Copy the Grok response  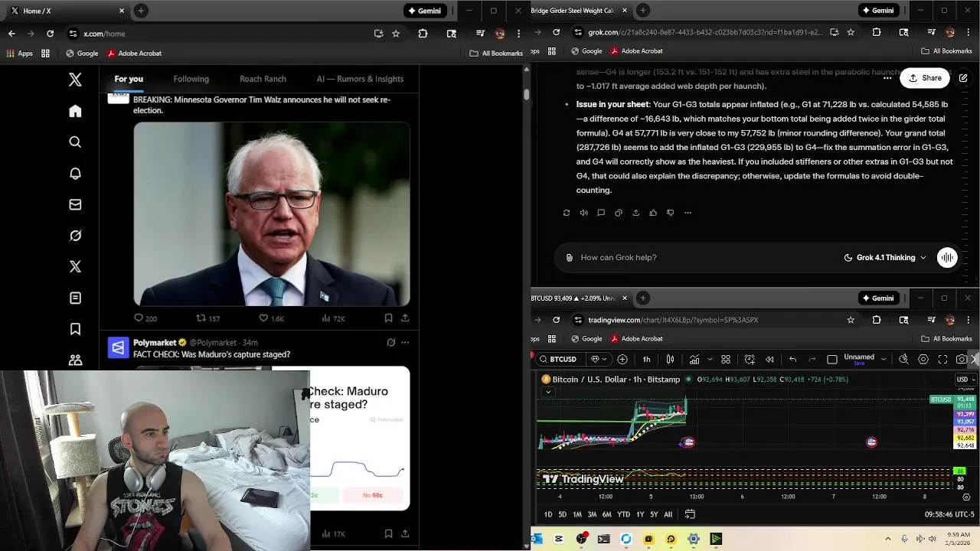tap(619, 213)
